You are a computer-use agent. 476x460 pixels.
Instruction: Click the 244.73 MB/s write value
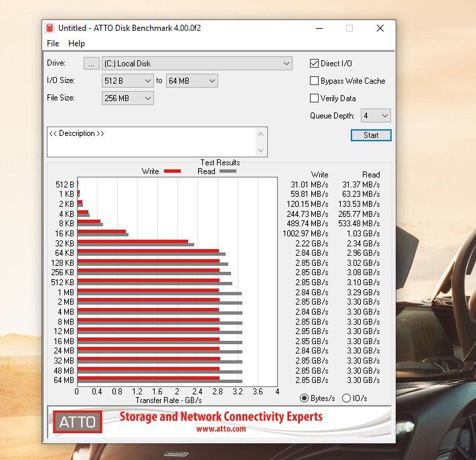point(307,214)
